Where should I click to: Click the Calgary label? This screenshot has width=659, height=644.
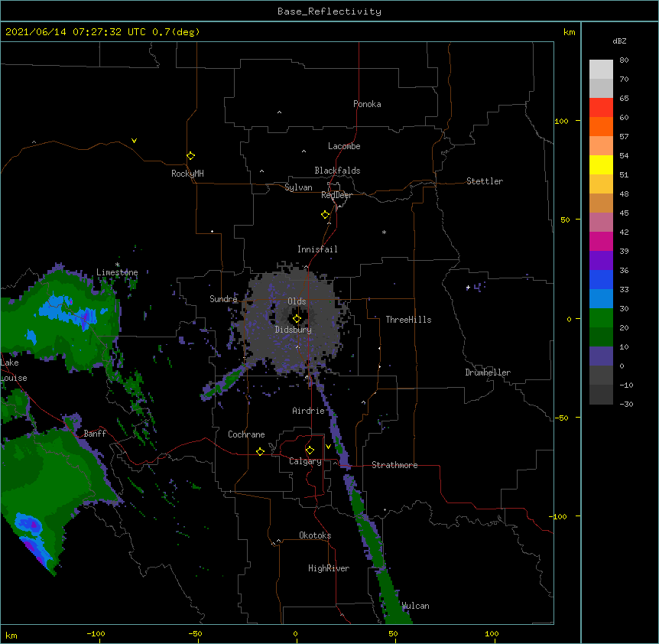coord(305,461)
